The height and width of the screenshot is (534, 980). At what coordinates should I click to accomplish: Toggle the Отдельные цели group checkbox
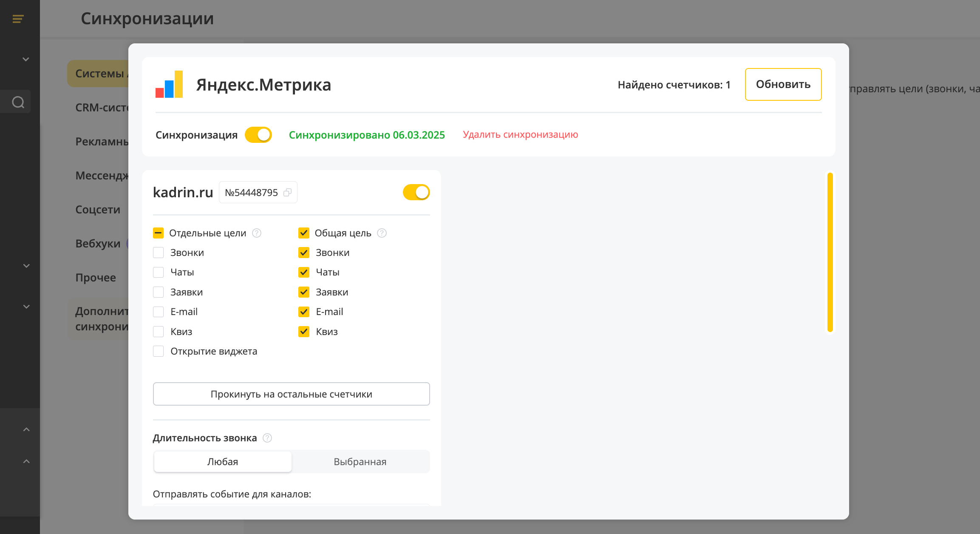point(158,233)
